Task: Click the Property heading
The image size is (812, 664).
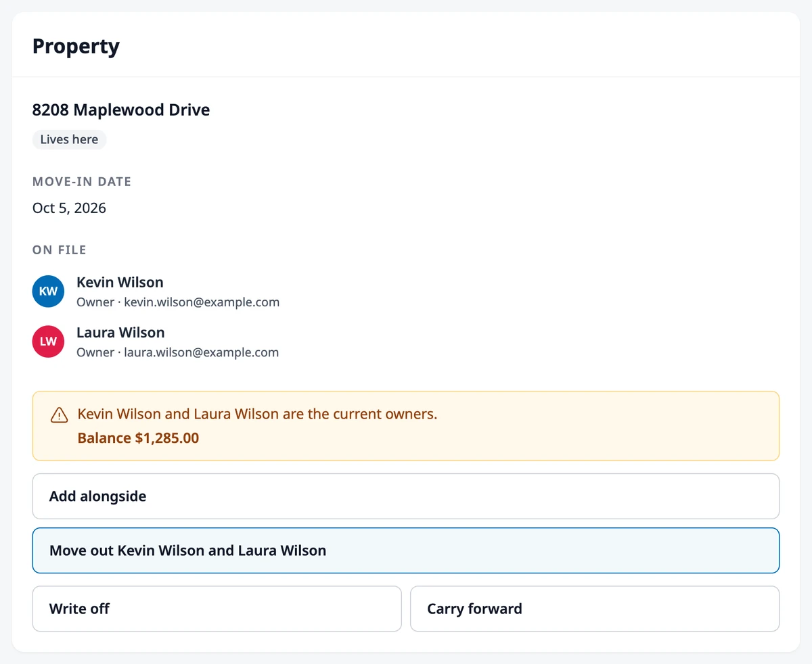Action: click(76, 46)
